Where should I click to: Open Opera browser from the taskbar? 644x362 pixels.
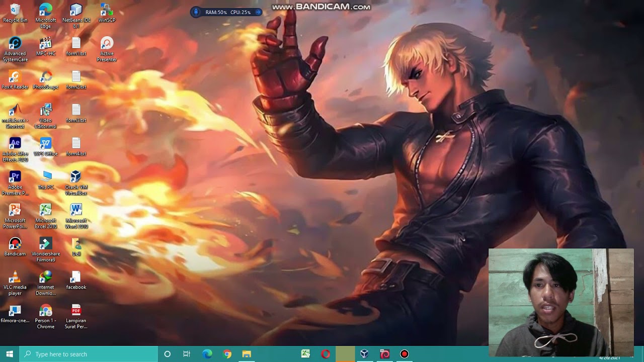(326, 354)
